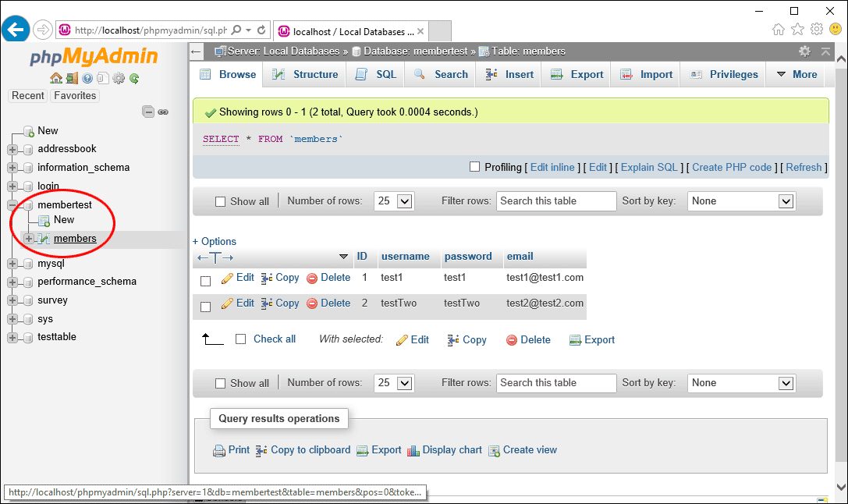The image size is (848, 504).
Task: Enable the Profiling checkbox
Action: tap(474, 167)
